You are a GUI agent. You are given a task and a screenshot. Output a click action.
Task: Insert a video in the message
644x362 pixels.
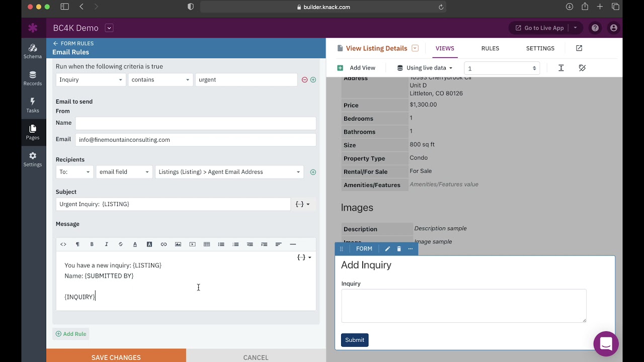[x=192, y=244]
